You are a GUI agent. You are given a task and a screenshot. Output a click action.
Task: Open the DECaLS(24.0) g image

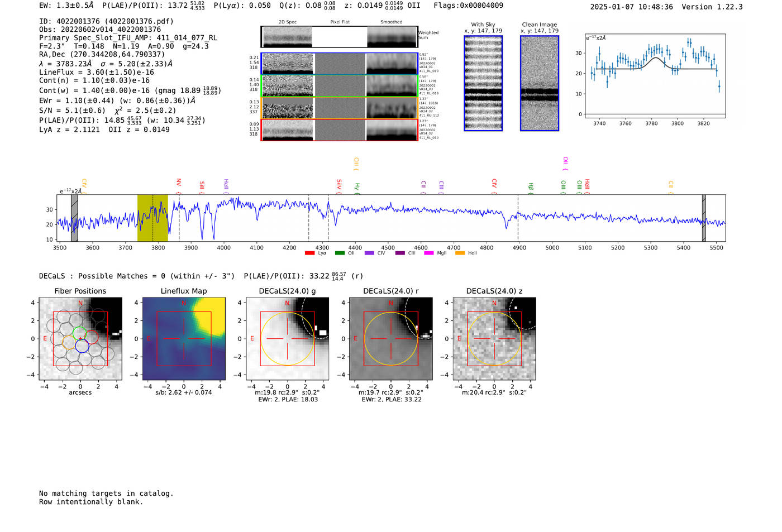[x=288, y=339]
